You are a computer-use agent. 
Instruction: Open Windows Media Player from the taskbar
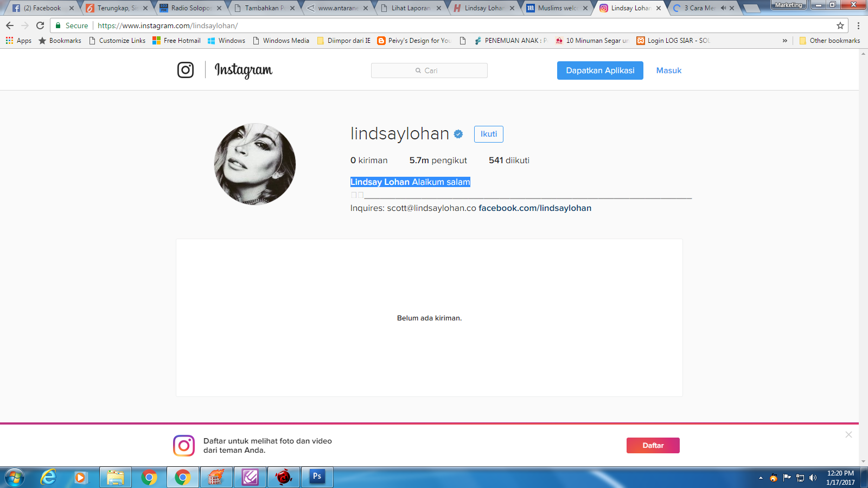(x=81, y=477)
